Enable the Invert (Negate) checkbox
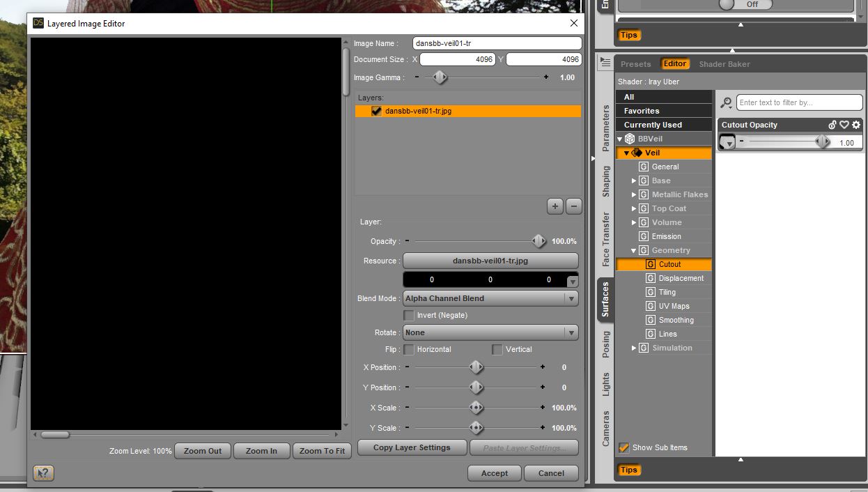Screen dimensions: 868x492 point(409,315)
